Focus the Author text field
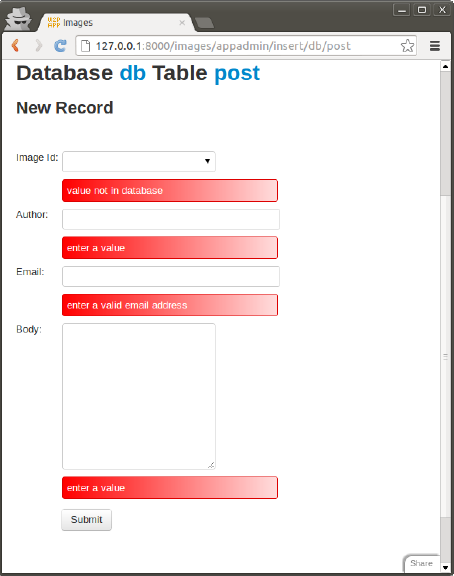The height and width of the screenshot is (576, 454). (171, 219)
